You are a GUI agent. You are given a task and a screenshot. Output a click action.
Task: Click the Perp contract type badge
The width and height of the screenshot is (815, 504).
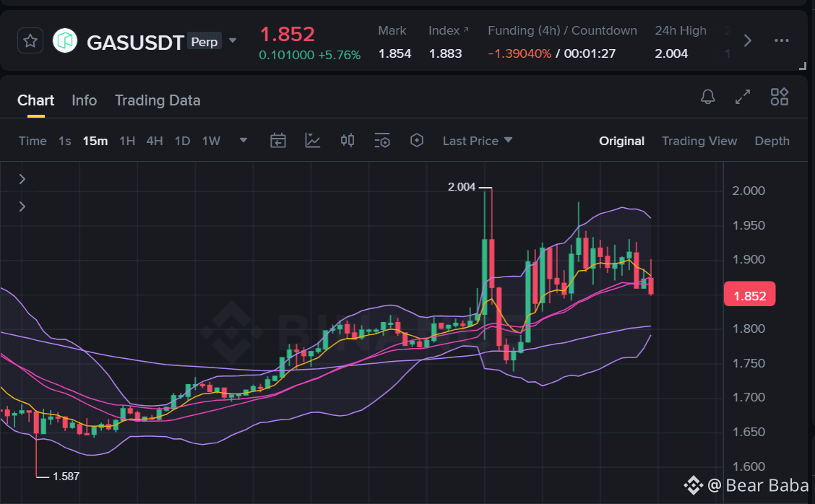(x=204, y=42)
